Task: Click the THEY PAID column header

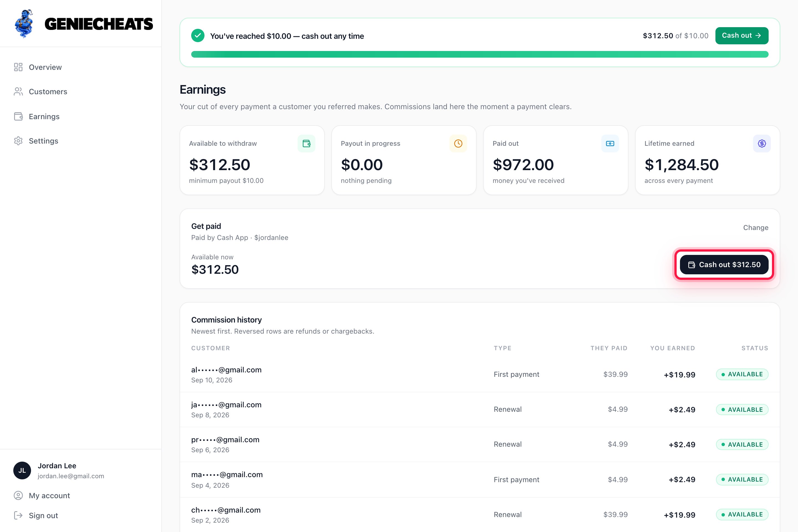Action: click(609, 348)
